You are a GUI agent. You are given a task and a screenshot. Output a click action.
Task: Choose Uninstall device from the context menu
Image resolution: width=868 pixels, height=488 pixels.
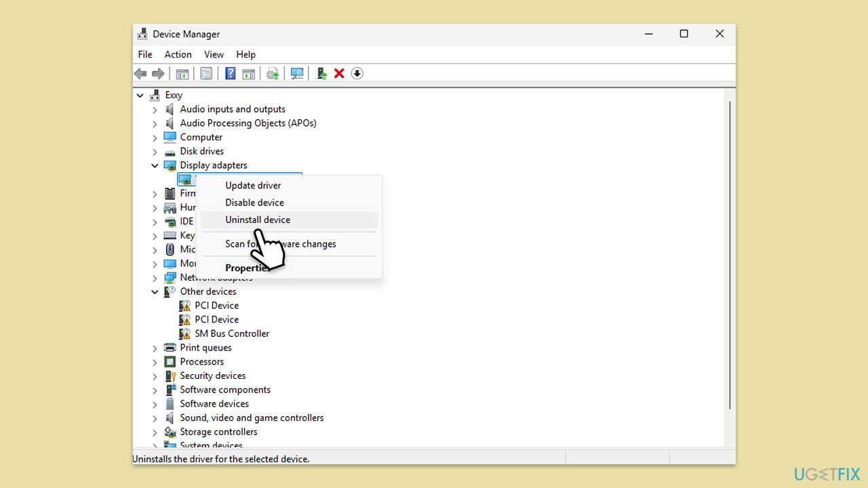258,220
